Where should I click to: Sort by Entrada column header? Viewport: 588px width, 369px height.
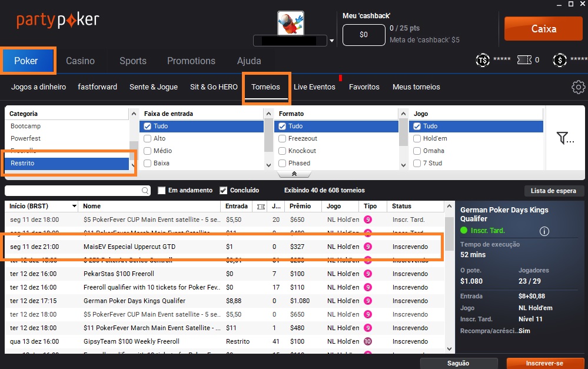click(236, 206)
